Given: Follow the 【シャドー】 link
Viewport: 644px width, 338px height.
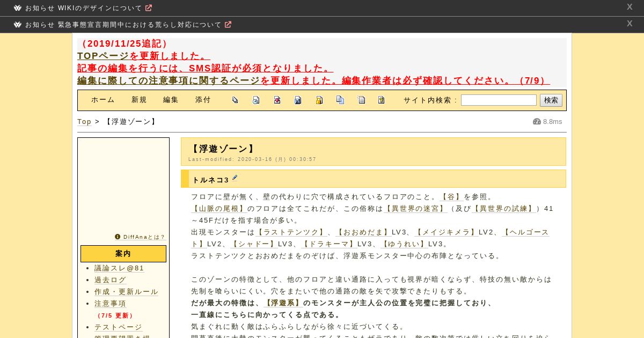Looking at the screenshot, I should (254, 244).
